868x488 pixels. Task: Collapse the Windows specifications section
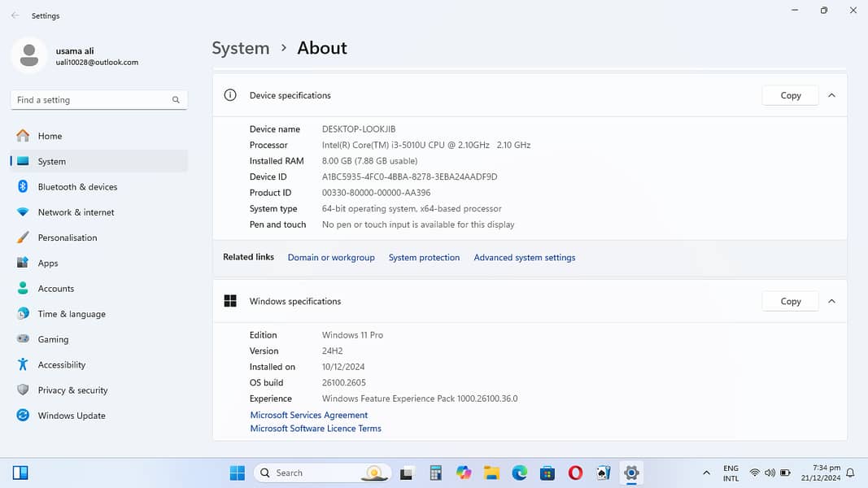tap(831, 301)
